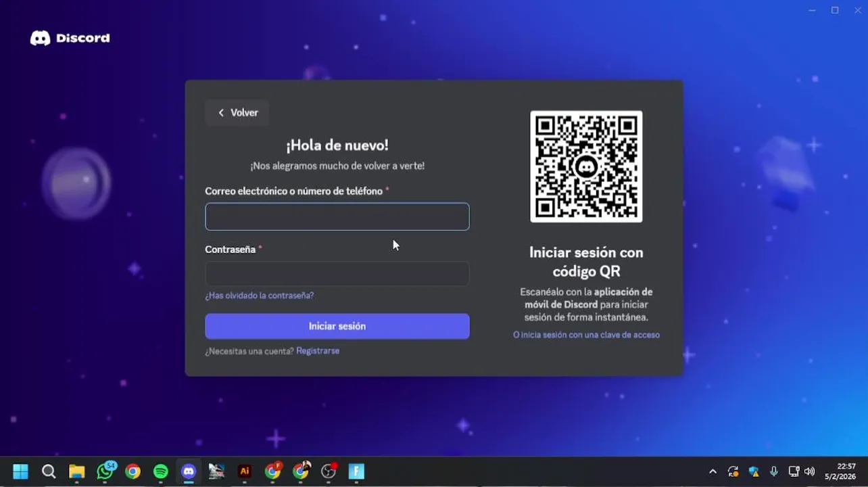
Task: Click the microphone tray icon
Action: click(774, 471)
